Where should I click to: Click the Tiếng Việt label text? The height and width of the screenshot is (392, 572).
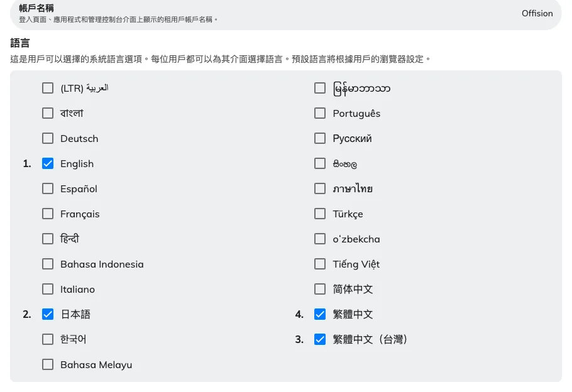tap(356, 264)
